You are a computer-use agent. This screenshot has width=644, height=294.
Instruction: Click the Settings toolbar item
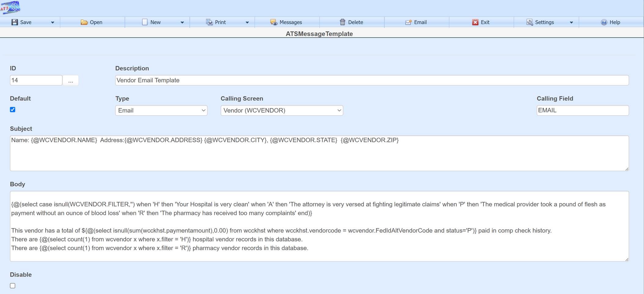[x=544, y=22]
